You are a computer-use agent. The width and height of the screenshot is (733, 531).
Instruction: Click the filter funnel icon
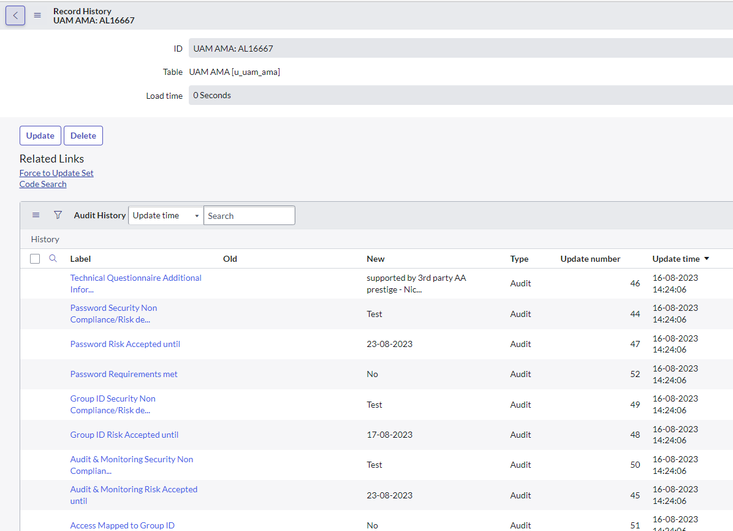point(57,215)
